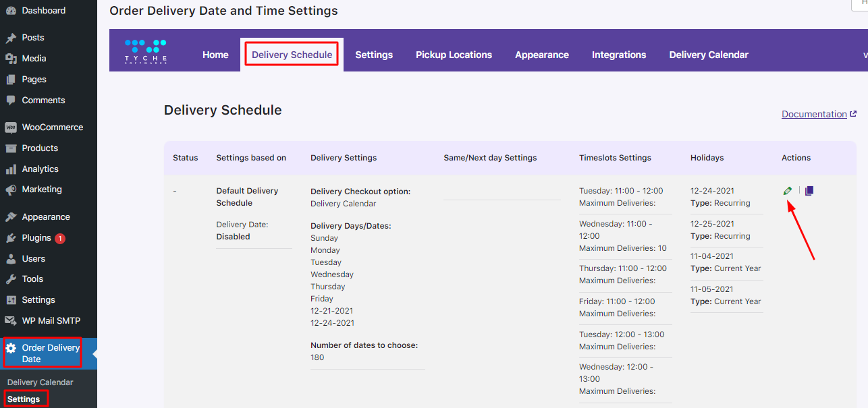
Task: Click the Plugins plug icon
Action: pos(11,238)
